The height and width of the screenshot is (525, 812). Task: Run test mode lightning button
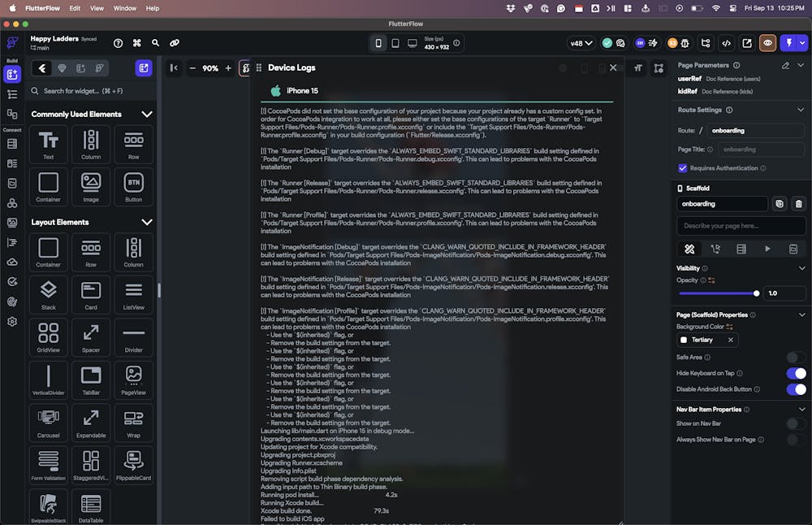pyautogui.click(x=788, y=43)
